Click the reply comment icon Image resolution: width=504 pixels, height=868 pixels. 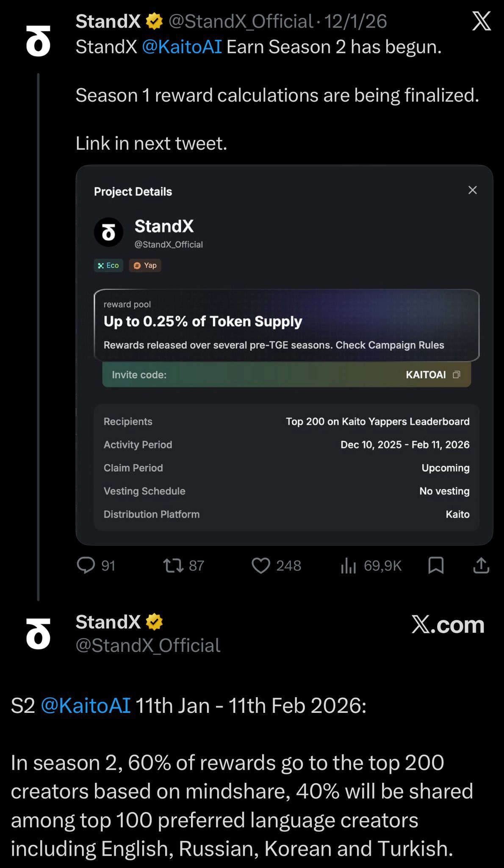(86, 565)
